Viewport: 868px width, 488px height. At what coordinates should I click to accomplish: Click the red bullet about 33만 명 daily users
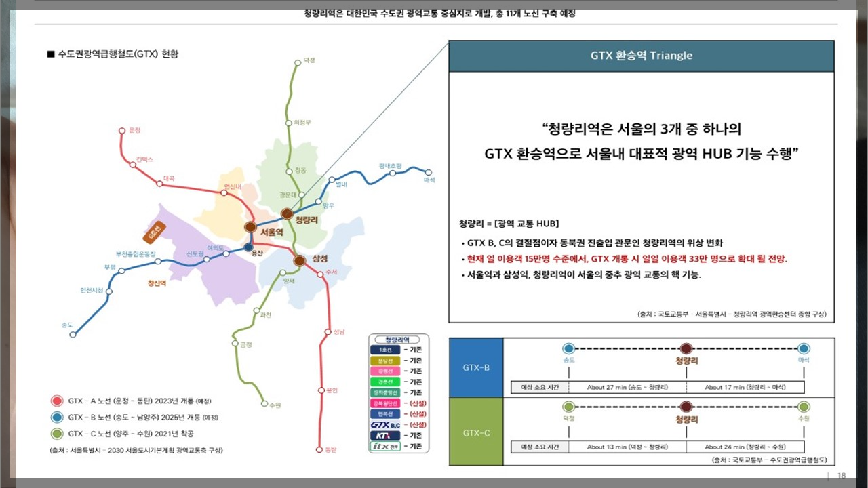coord(624,259)
